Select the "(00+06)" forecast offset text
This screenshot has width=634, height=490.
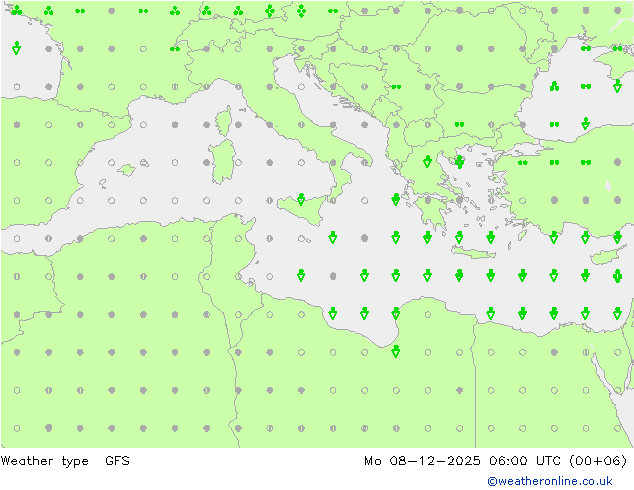(598, 461)
